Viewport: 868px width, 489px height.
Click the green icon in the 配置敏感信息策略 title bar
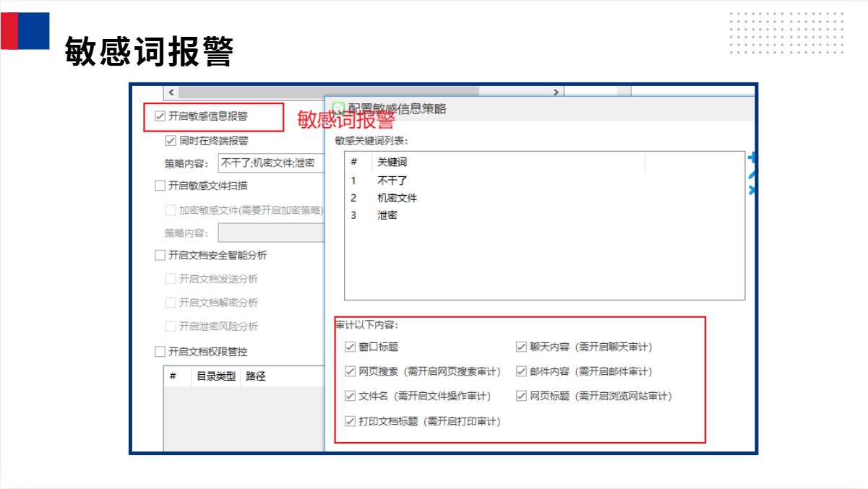[338, 108]
